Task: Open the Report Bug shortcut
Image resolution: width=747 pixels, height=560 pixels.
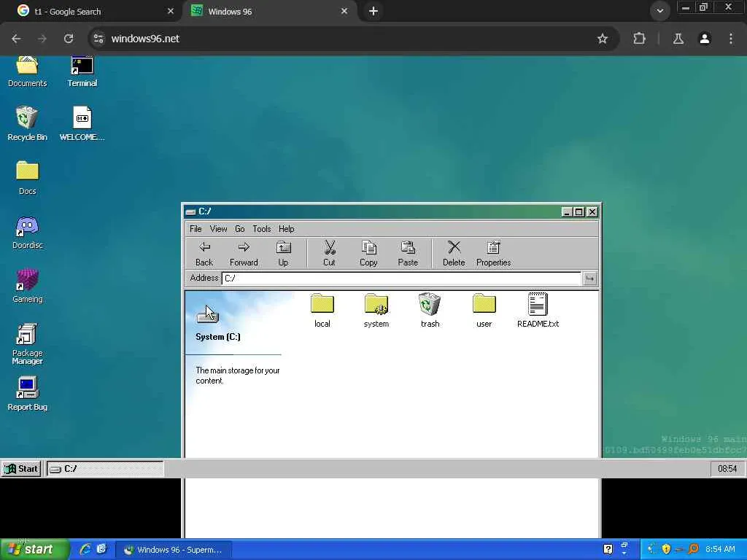Action: [27, 393]
